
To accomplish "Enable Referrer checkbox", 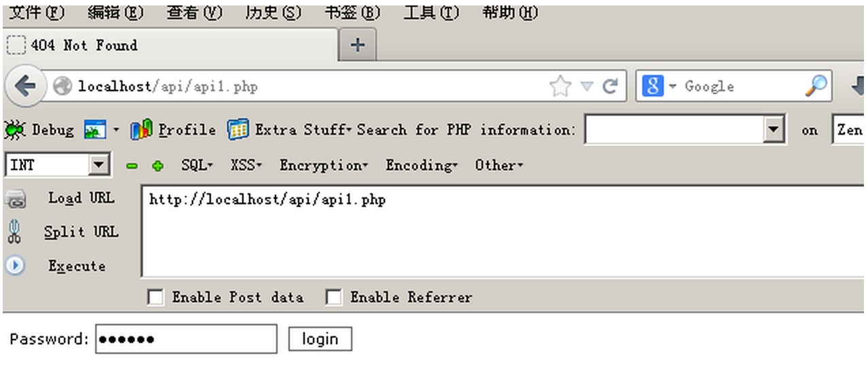I will pos(333,297).
